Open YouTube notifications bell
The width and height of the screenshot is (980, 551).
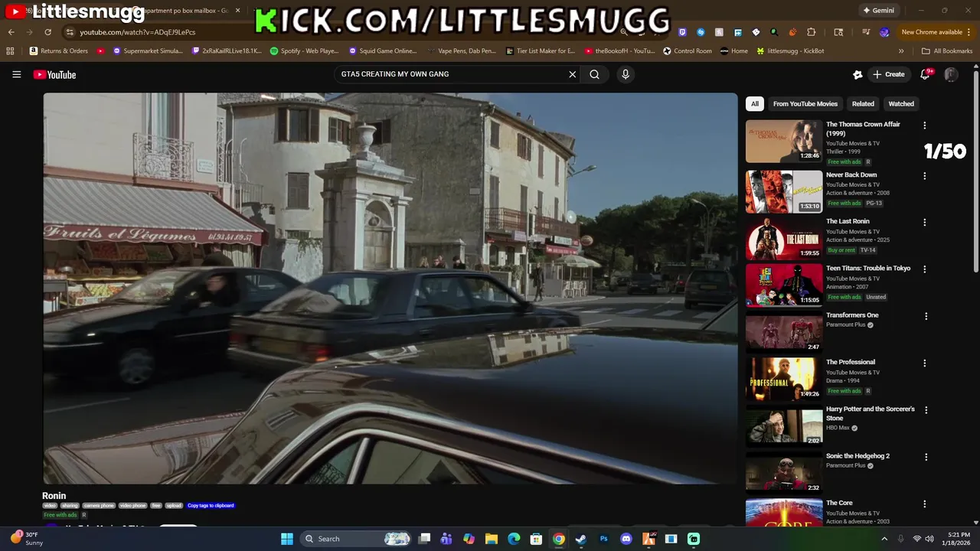click(x=925, y=74)
